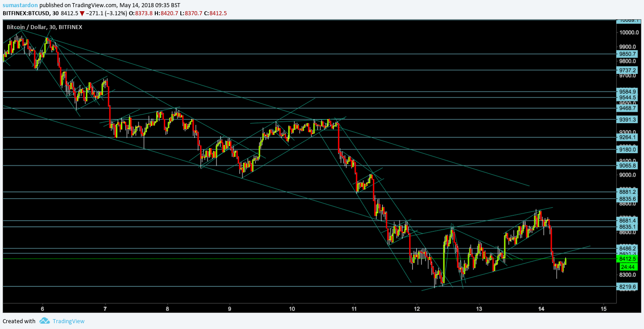Click date 15 on the time axis
The width and height of the screenshot is (644, 329).
point(603,309)
